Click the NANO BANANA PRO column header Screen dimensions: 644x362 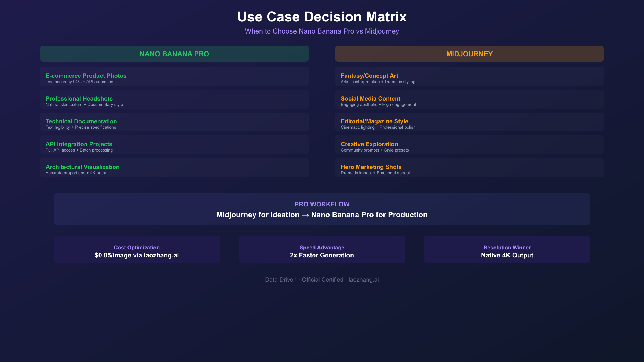coord(174,53)
